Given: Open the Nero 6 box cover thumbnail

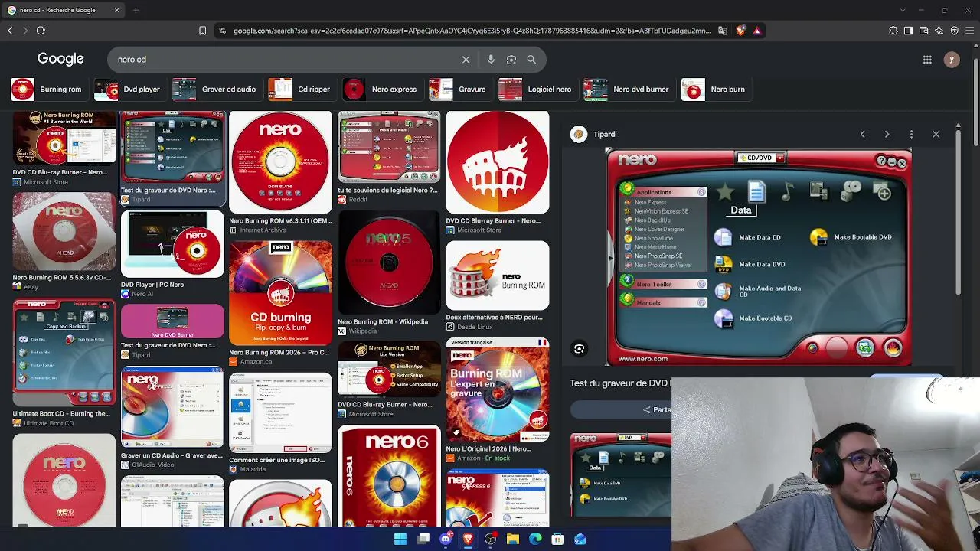Looking at the screenshot, I should pyautogui.click(x=389, y=476).
